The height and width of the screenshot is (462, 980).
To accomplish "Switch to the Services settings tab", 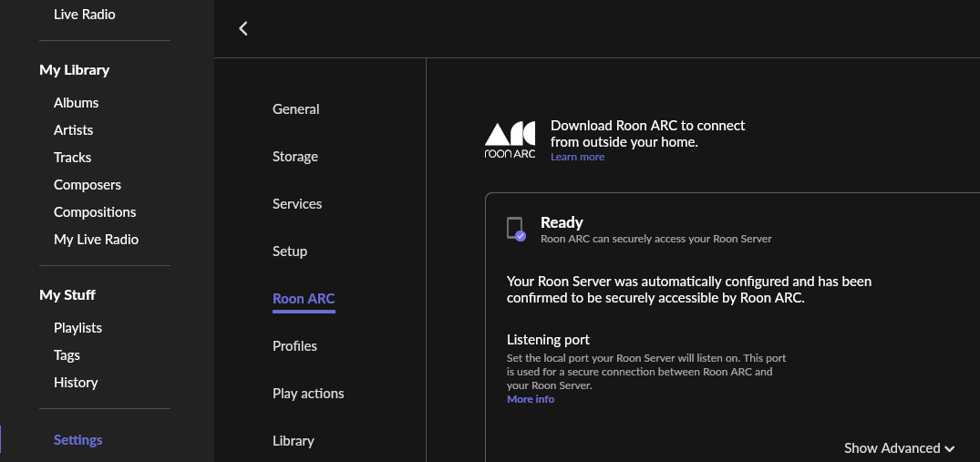I will 297,204.
